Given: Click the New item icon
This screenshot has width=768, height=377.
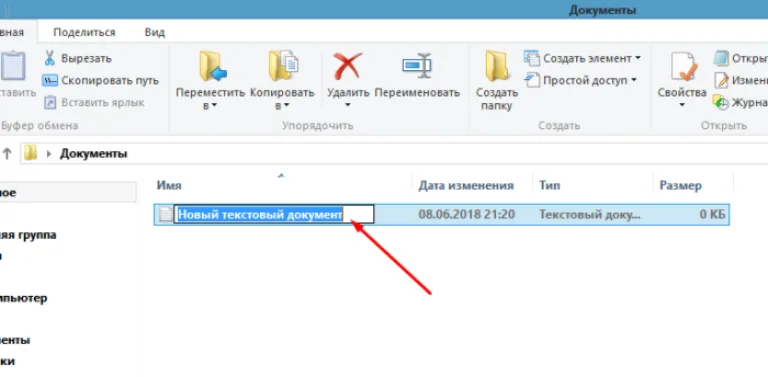Looking at the screenshot, I should tap(531, 58).
